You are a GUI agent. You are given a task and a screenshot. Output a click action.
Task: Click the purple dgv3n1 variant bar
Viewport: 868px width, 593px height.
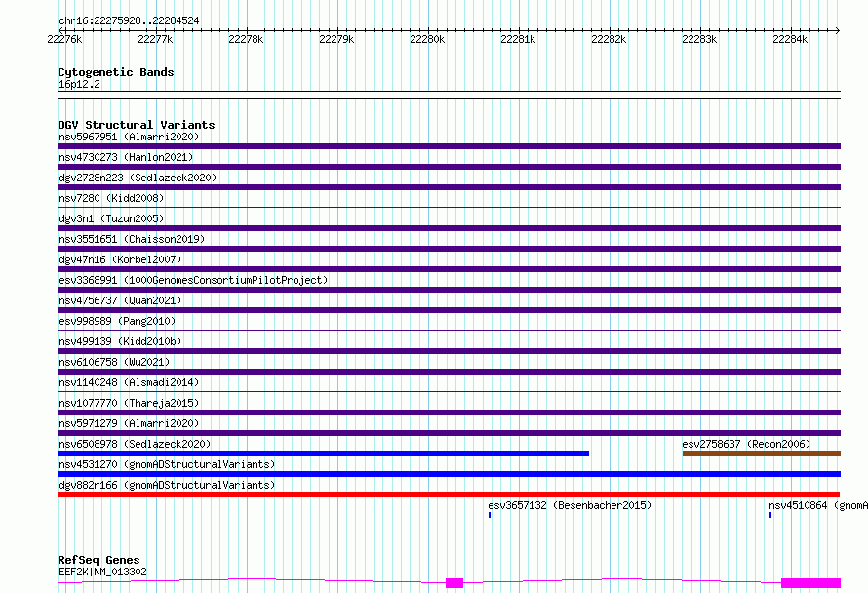[x=449, y=228]
